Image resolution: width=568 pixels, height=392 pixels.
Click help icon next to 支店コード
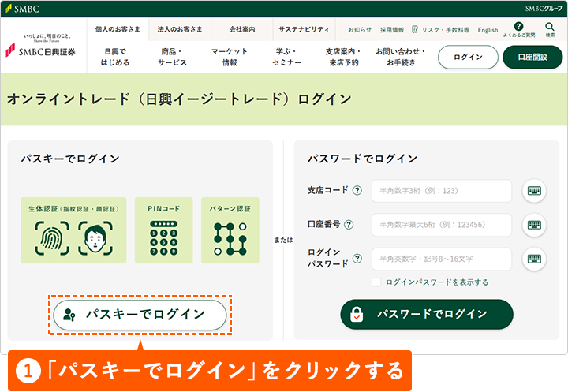coord(357,191)
